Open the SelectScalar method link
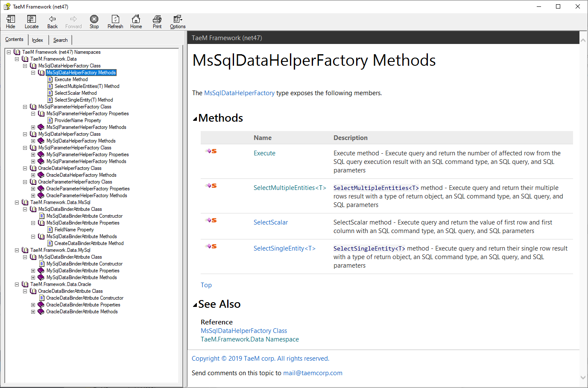588x388 pixels. 271,222
